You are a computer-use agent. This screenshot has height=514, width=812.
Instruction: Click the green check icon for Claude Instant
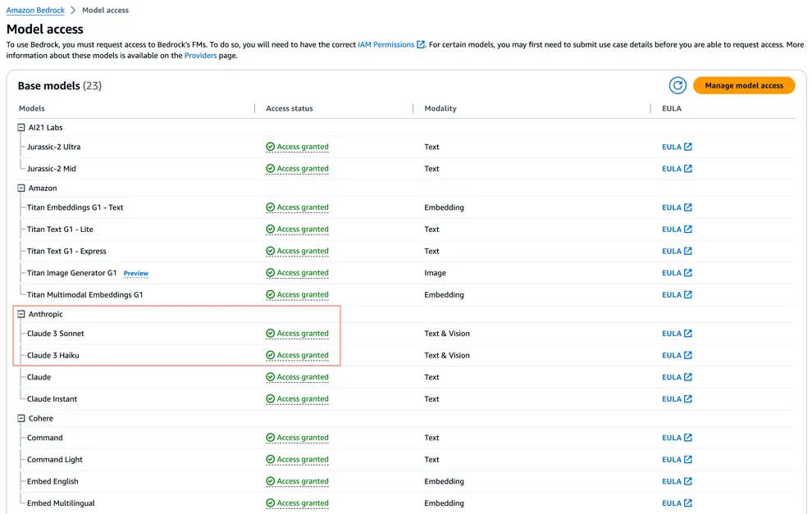tap(271, 399)
